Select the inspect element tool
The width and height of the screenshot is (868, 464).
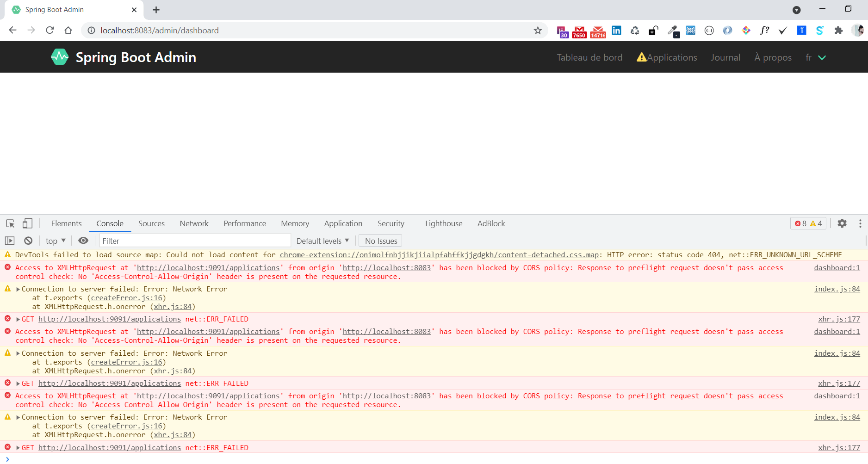point(10,223)
